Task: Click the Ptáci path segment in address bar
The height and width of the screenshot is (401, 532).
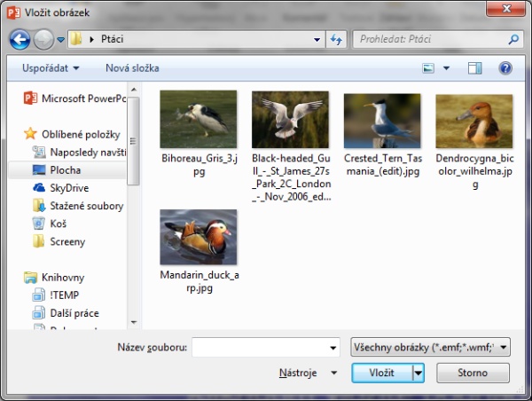Action: 112,39
